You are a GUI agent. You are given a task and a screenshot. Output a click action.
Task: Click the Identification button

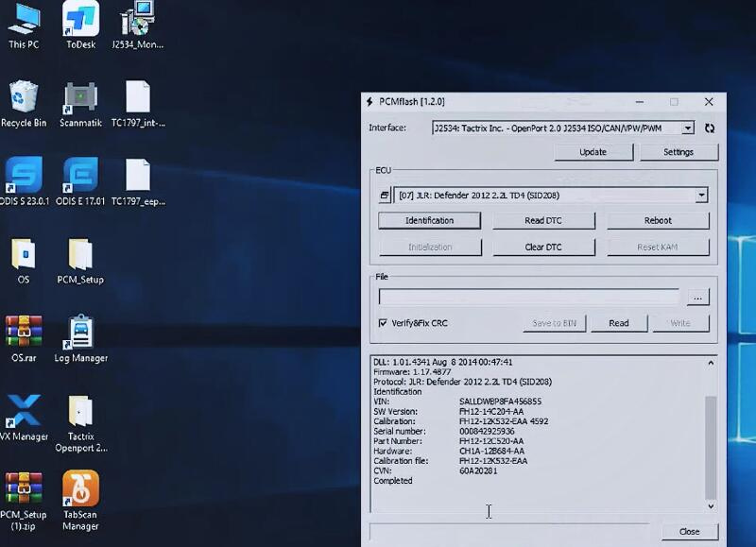click(x=429, y=220)
